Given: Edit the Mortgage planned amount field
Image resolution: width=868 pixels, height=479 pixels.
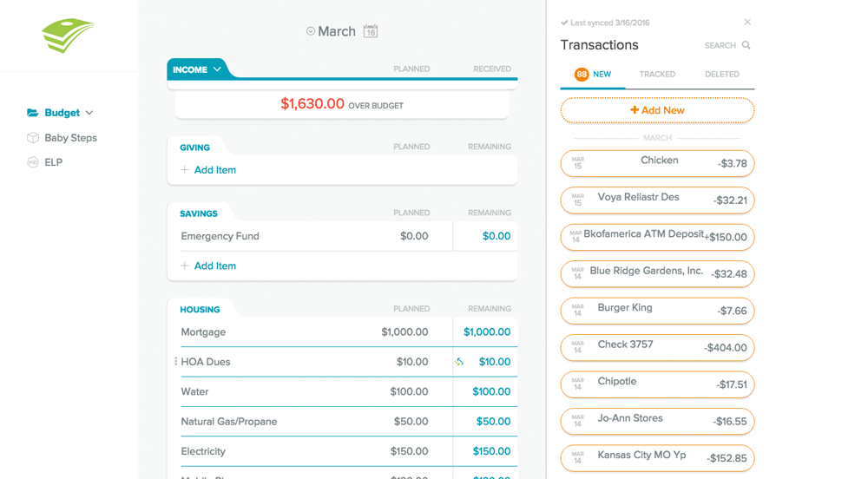Looking at the screenshot, I should tap(404, 332).
